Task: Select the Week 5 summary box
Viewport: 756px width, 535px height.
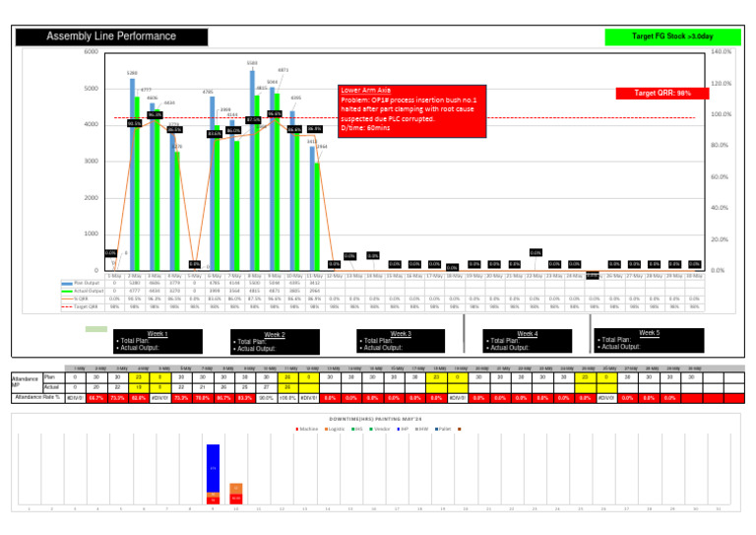Action: point(649,341)
